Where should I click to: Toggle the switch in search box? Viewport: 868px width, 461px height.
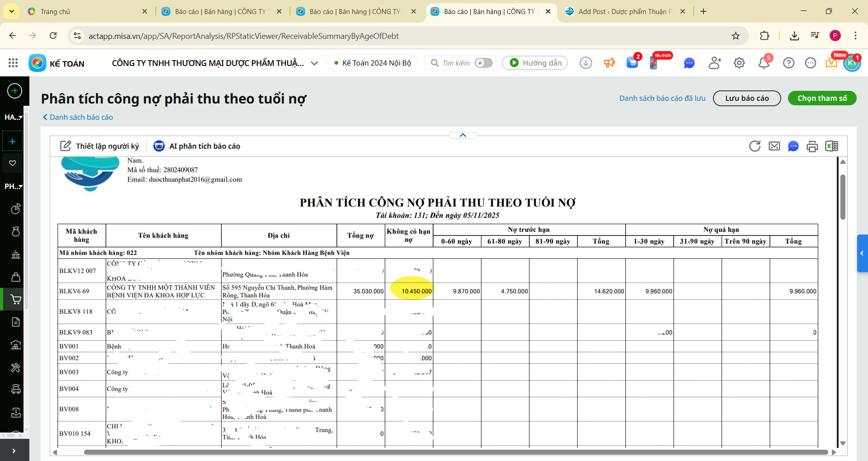(x=483, y=63)
